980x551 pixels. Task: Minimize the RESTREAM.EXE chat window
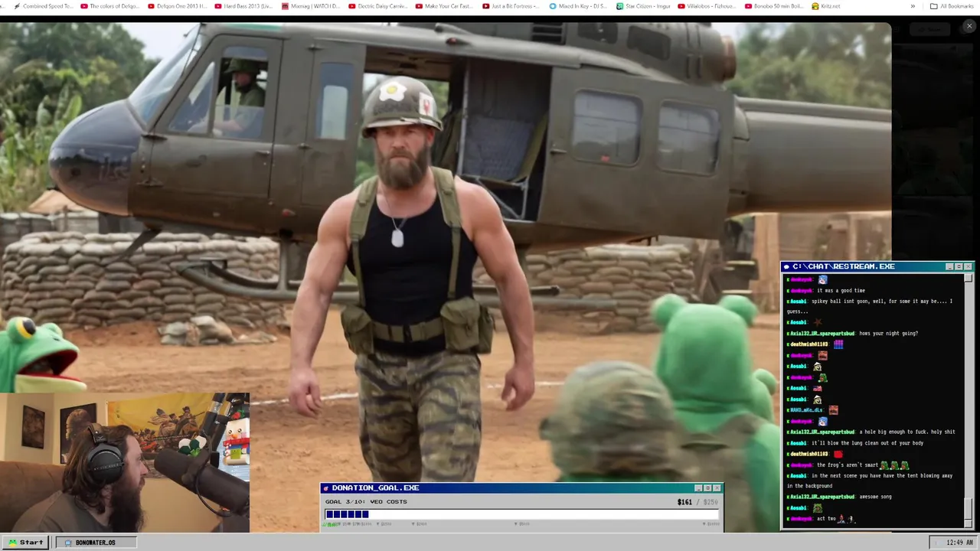pyautogui.click(x=949, y=266)
